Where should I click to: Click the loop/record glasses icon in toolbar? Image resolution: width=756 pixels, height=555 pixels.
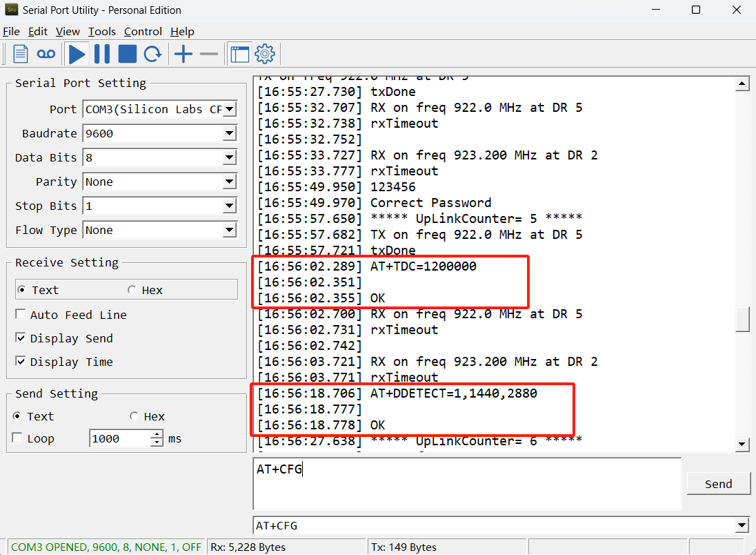(x=46, y=54)
